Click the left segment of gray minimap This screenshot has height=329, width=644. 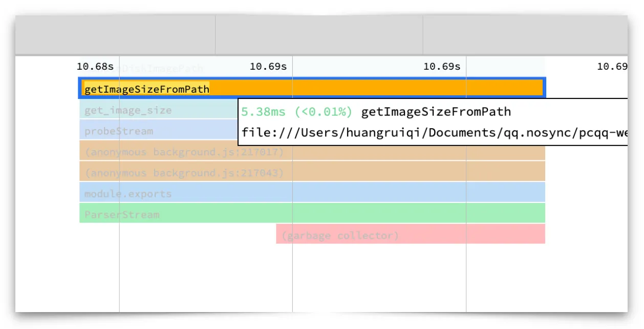point(115,34)
